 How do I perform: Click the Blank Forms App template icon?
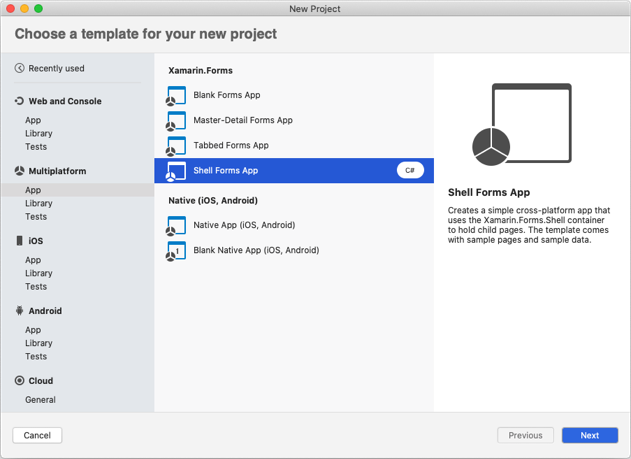(176, 96)
